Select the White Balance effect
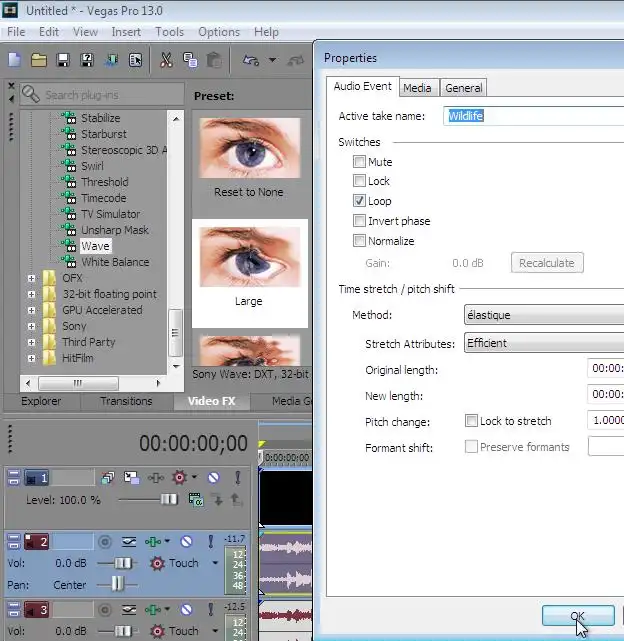The image size is (624, 641). point(115,262)
